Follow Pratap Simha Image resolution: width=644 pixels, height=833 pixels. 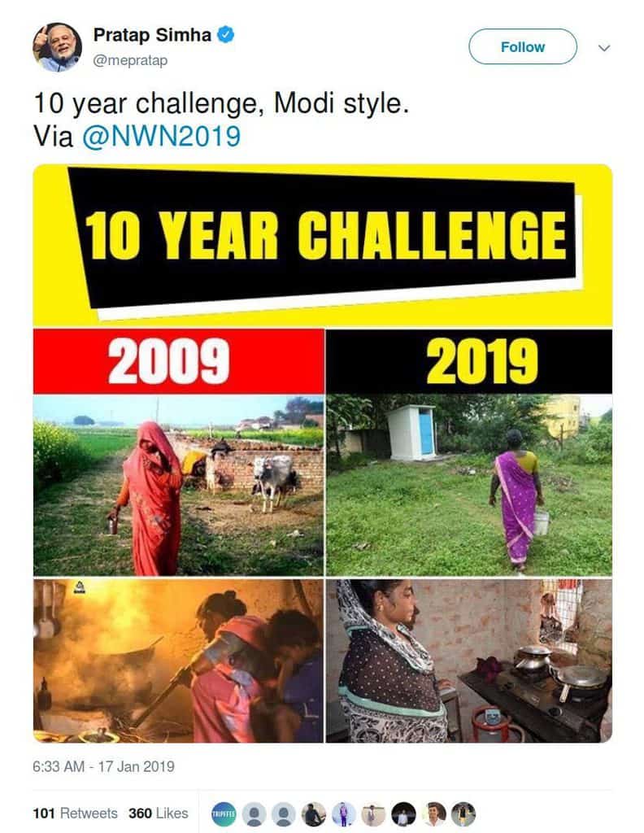(522, 47)
